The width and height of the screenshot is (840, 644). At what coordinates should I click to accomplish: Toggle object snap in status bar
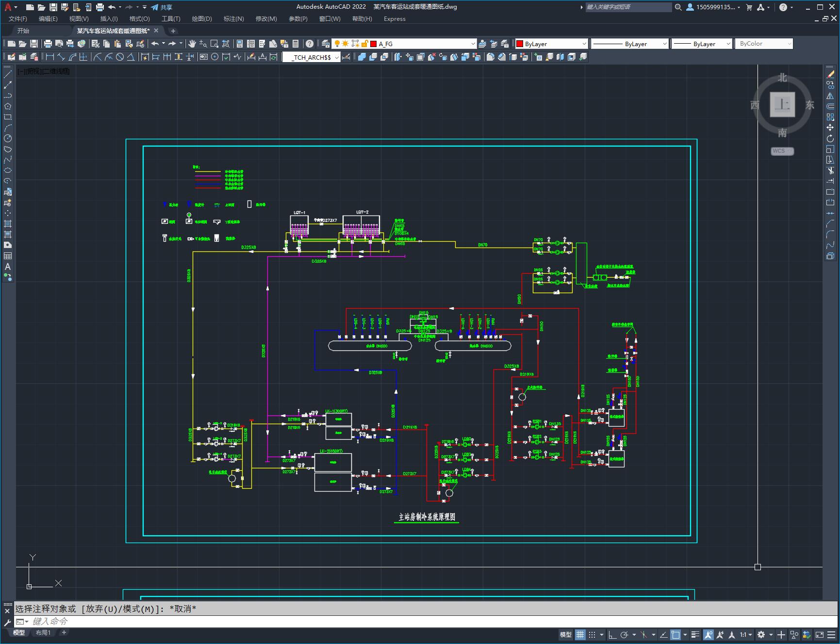point(675,634)
